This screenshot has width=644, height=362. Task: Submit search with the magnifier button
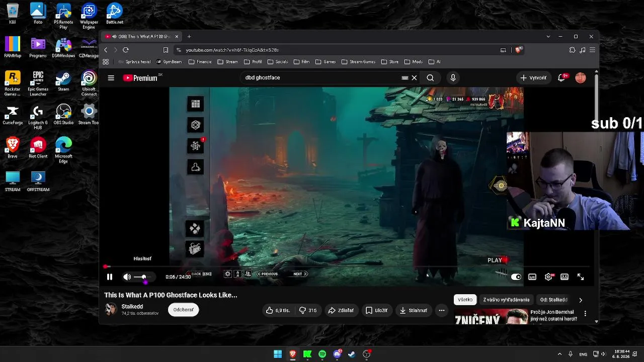tap(430, 78)
